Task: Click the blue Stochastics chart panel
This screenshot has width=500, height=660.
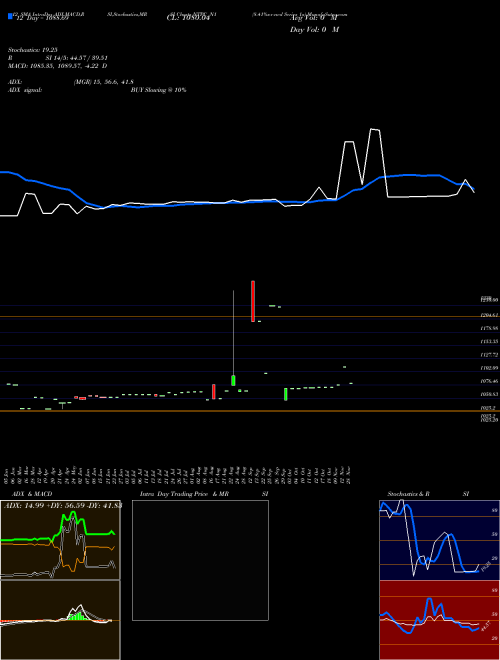Action: click(439, 540)
